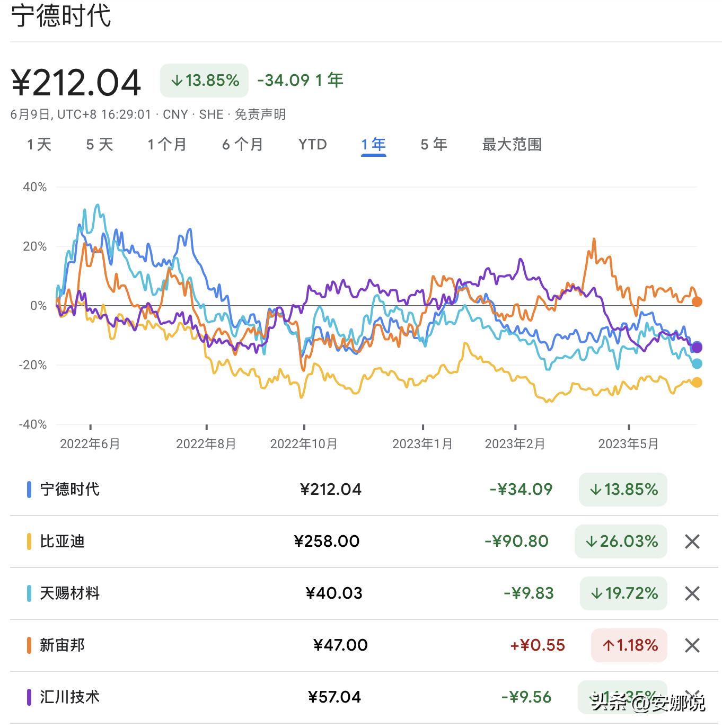Select the 1天 chart range
The image size is (722, 728).
(40, 144)
